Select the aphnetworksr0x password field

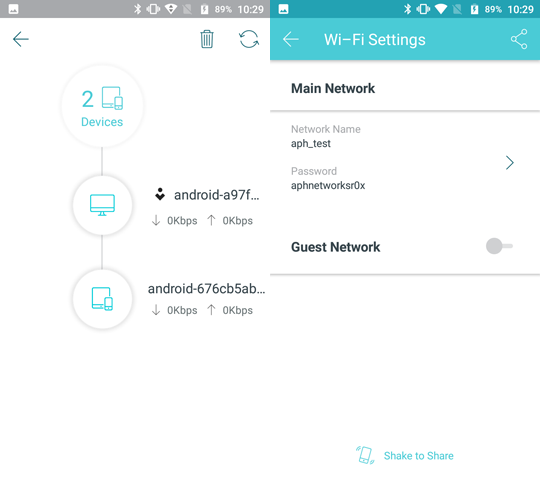(x=328, y=185)
